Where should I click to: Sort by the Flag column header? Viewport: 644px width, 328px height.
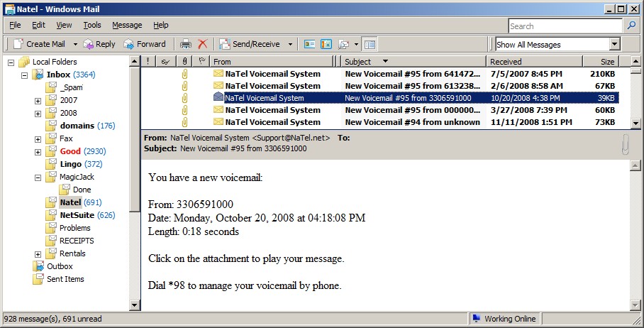pyautogui.click(x=201, y=61)
